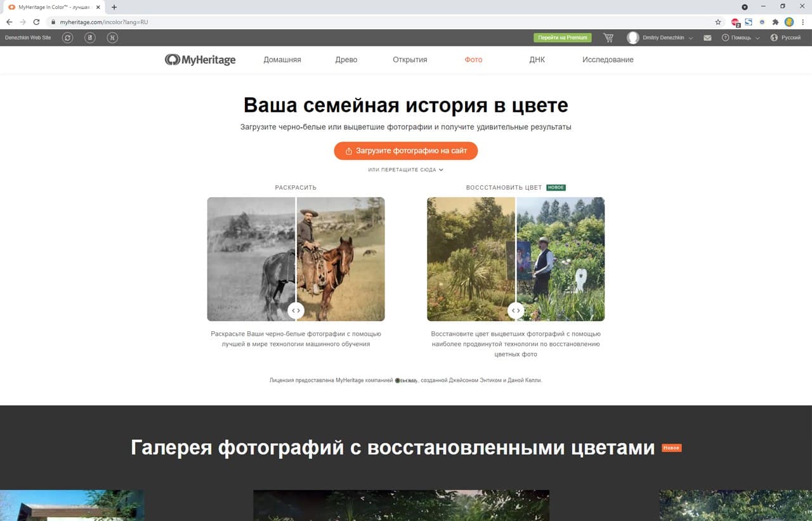Open the left gallery photo thumbnail
812x521 pixels.
tap(72, 505)
